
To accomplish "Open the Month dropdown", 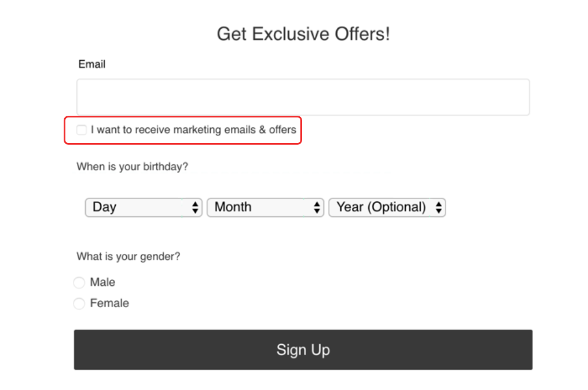I will 264,207.
